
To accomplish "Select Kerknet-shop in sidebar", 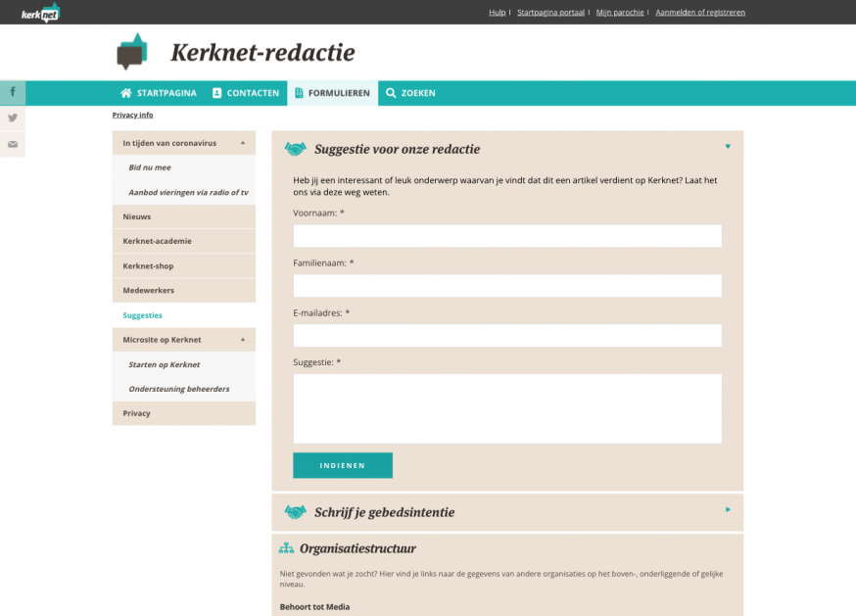I will tap(184, 266).
